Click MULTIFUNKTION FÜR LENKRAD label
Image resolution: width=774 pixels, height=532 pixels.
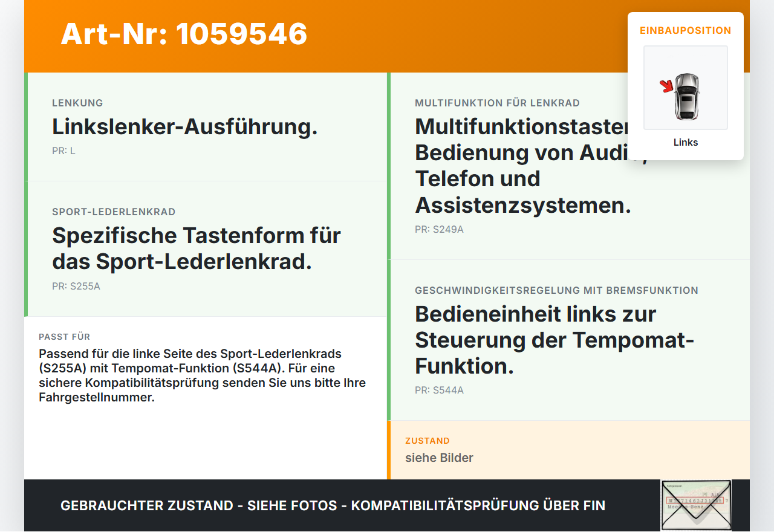497,103
